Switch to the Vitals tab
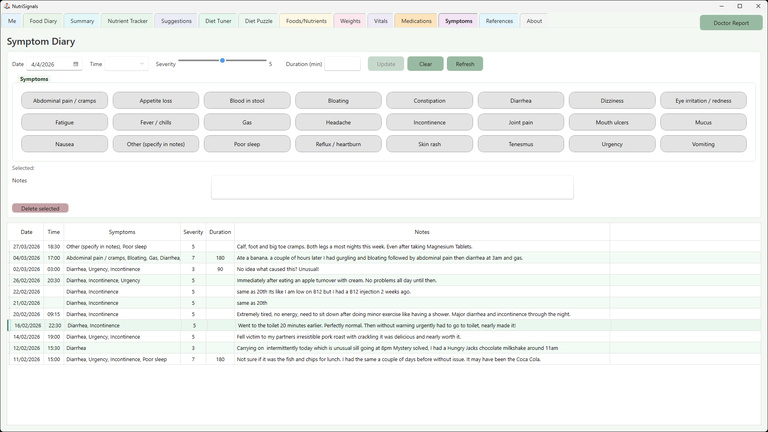The width and height of the screenshot is (768, 432). pos(381,21)
